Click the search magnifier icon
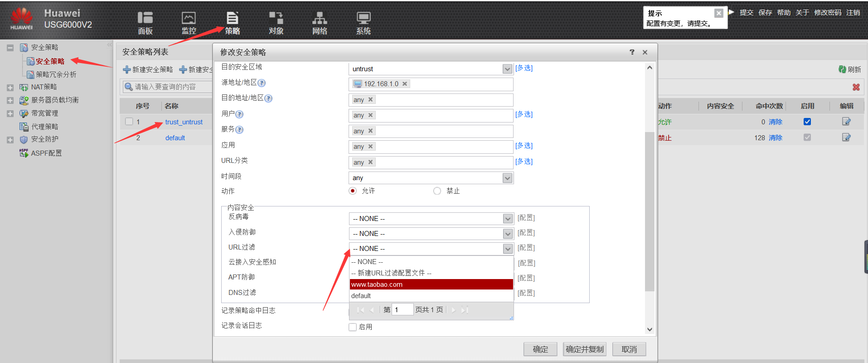 pos(129,87)
